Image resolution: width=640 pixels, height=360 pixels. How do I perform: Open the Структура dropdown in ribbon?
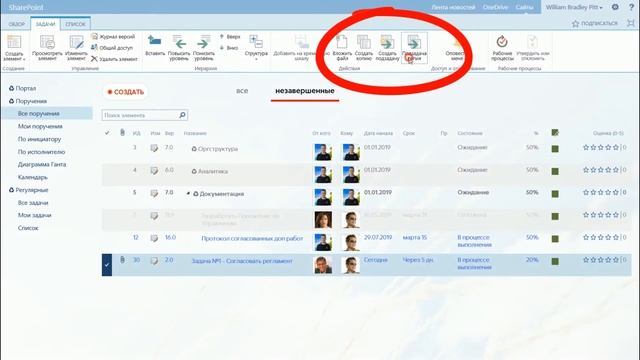coord(256,48)
